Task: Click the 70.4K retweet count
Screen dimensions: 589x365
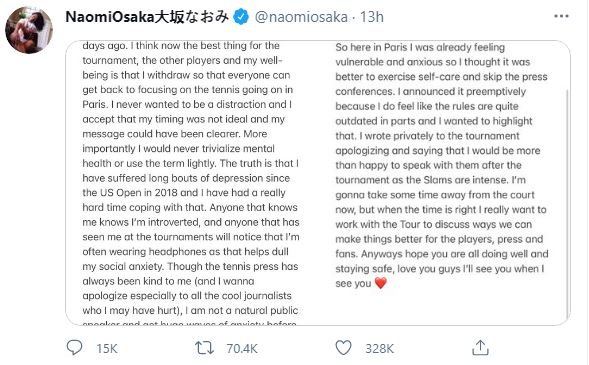Action: (x=242, y=348)
